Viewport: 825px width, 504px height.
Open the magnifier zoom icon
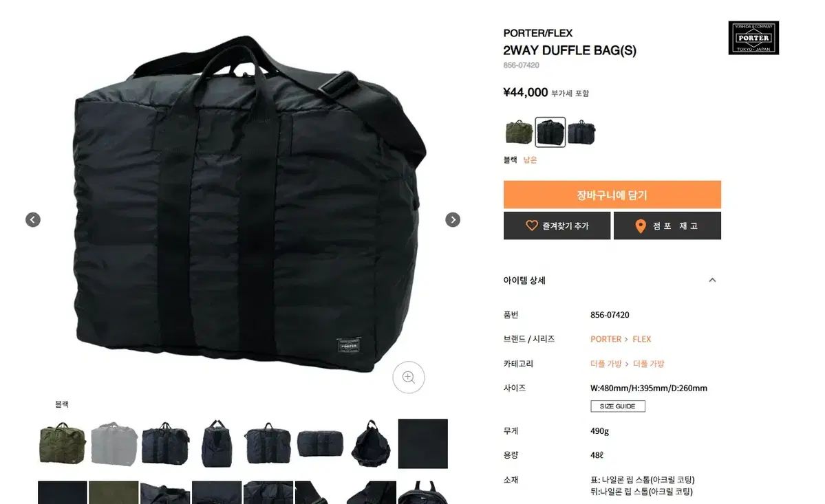(x=408, y=377)
